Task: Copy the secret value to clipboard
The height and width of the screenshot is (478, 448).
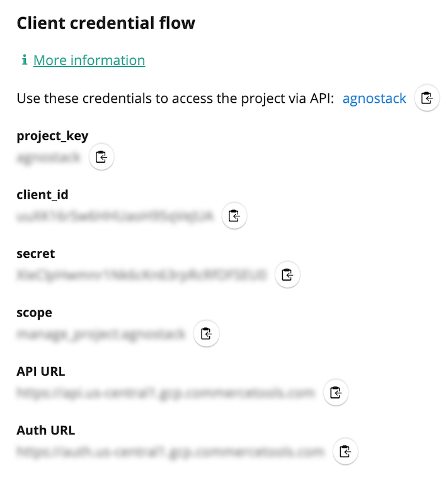Action: click(x=287, y=275)
